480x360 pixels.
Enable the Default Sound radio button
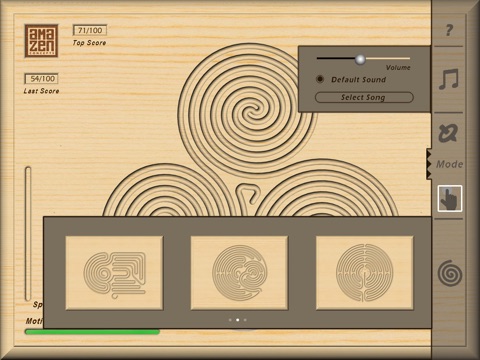(320, 79)
